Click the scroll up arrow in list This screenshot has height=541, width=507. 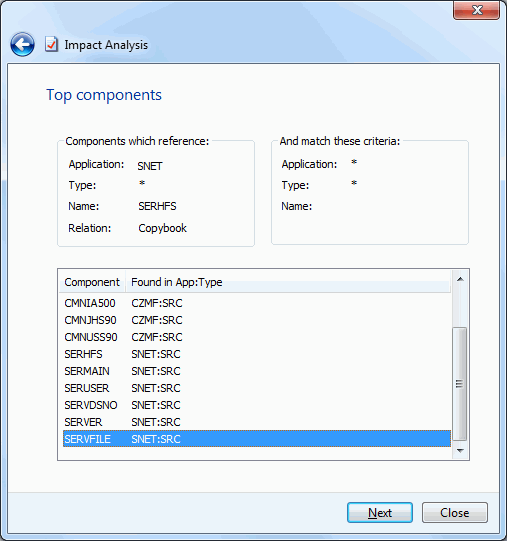tap(460, 279)
